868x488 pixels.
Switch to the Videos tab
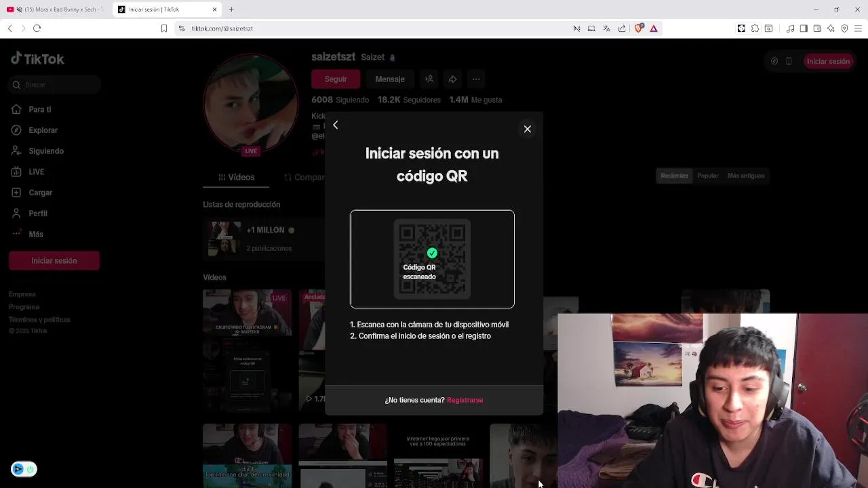pyautogui.click(x=236, y=177)
